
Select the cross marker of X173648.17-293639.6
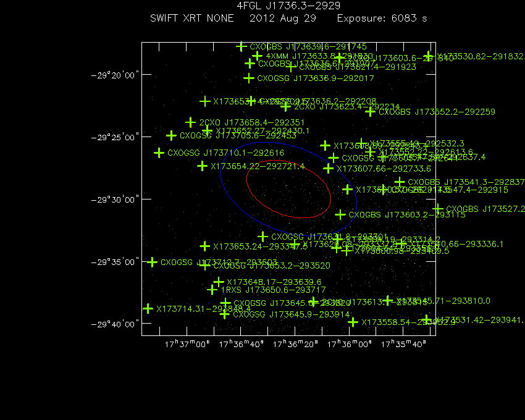tap(218, 282)
